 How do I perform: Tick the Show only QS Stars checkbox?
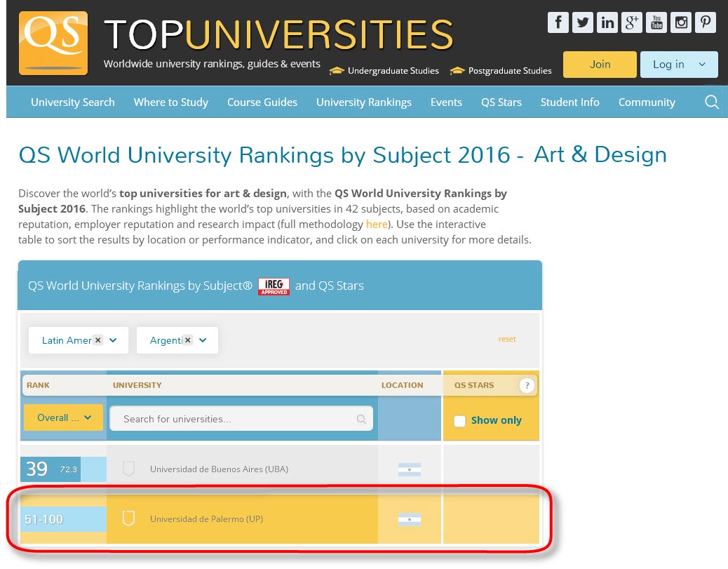[459, 421]
